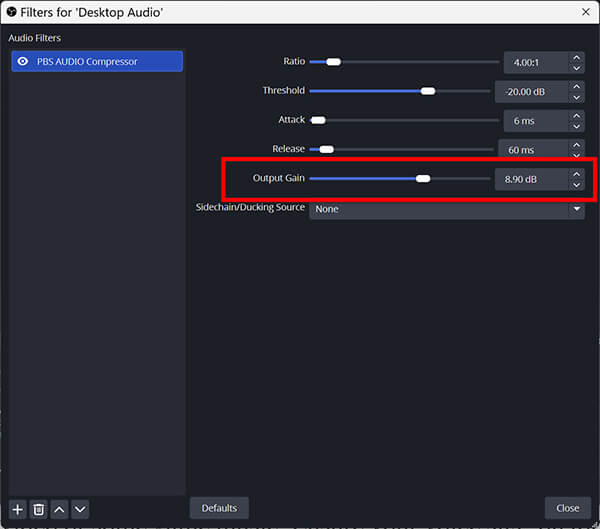Increase Attack with the up stepper arrow

tap(577, 116)
